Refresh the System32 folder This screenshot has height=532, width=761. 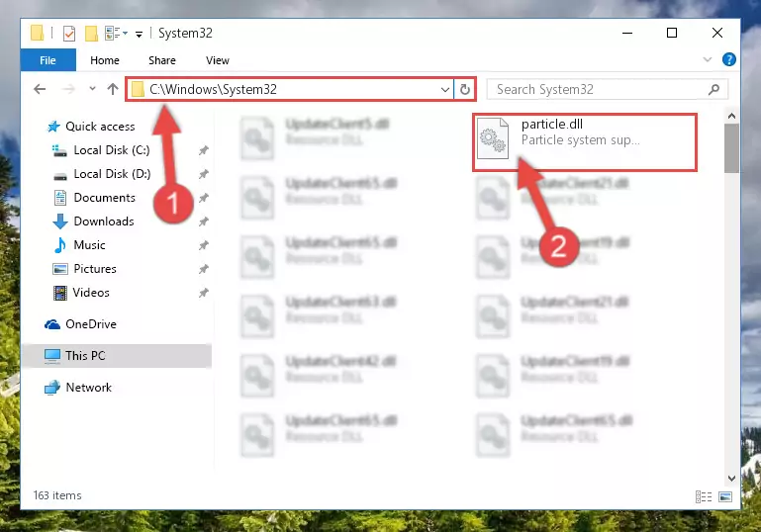(465, 89)
